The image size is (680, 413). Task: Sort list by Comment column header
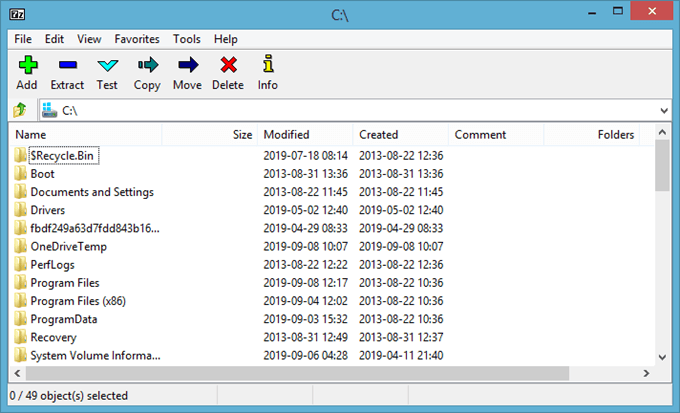pos(496,134)
